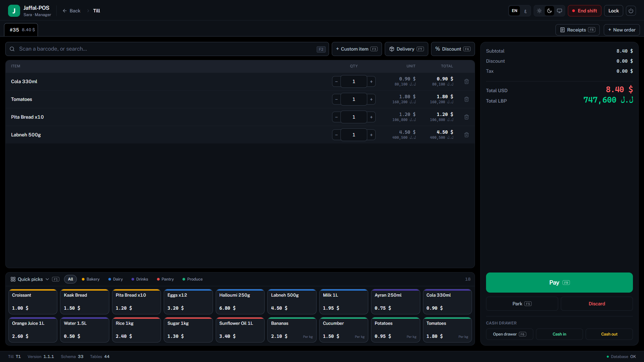
Task: Click the Jaffal-POS logo icon
Action: (14, 11)
